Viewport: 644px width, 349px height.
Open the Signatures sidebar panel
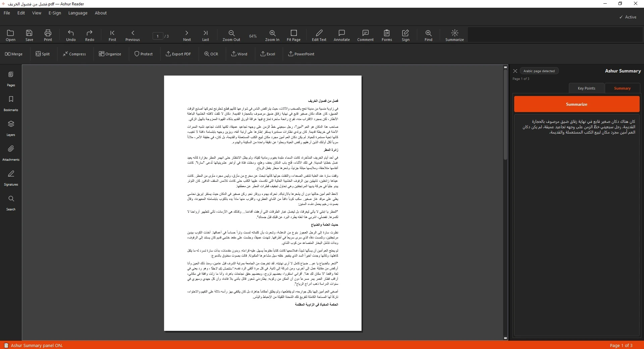pyautogui.click(x=11, y=178)
